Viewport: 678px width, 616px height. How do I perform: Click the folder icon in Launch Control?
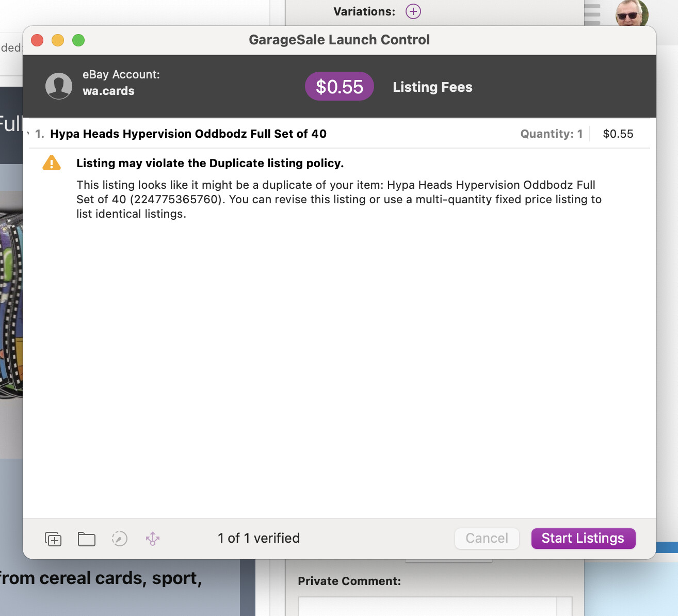(x=87, y=539)
